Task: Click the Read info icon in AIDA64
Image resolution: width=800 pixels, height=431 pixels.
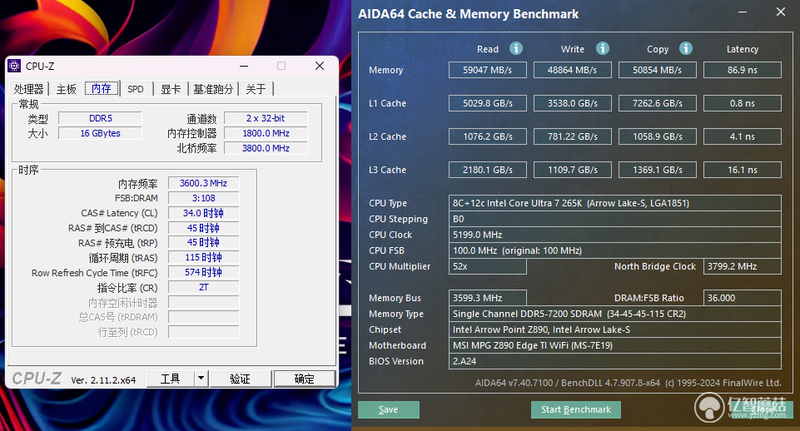Action: (x=516, y=48)
